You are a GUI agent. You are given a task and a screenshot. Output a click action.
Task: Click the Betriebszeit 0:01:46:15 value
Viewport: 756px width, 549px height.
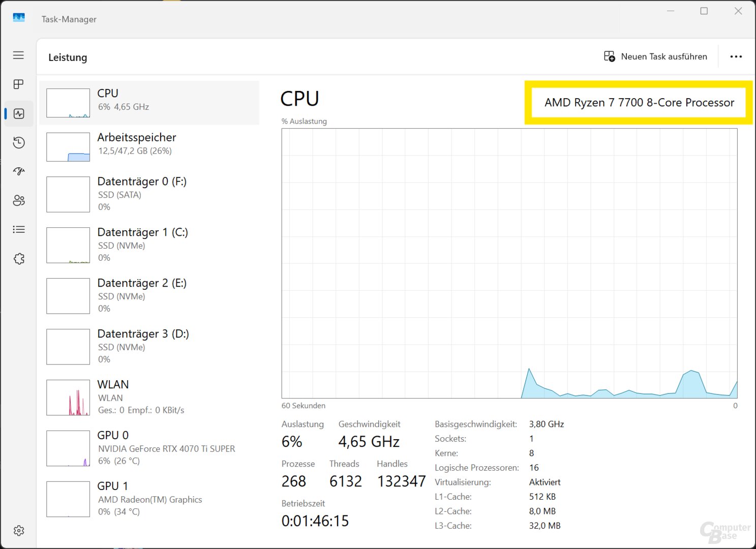[x=315, y=521]
